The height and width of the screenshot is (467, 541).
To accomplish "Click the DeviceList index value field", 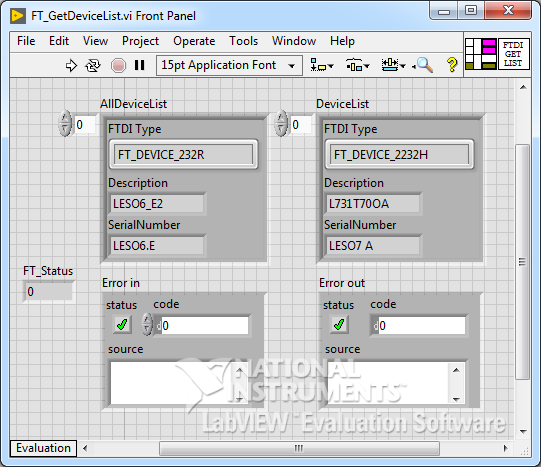I will pyautogui.click(x=301, y=124).
